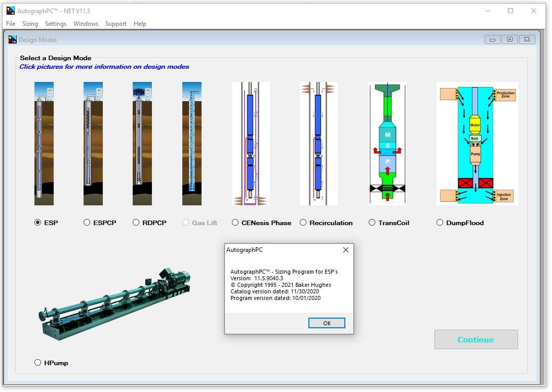Click the DumpFlood zone diagram
This screenshot has width=552, height=392.
[x=477, y=143]
